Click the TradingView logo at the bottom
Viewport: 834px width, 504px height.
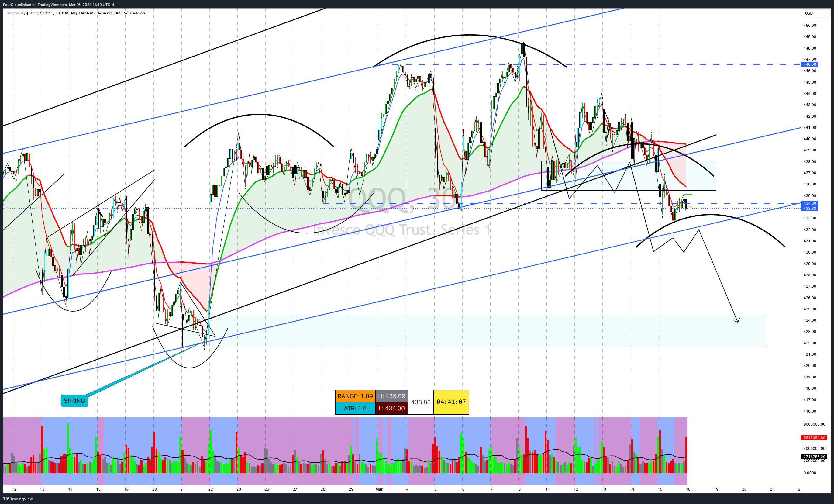18,499
